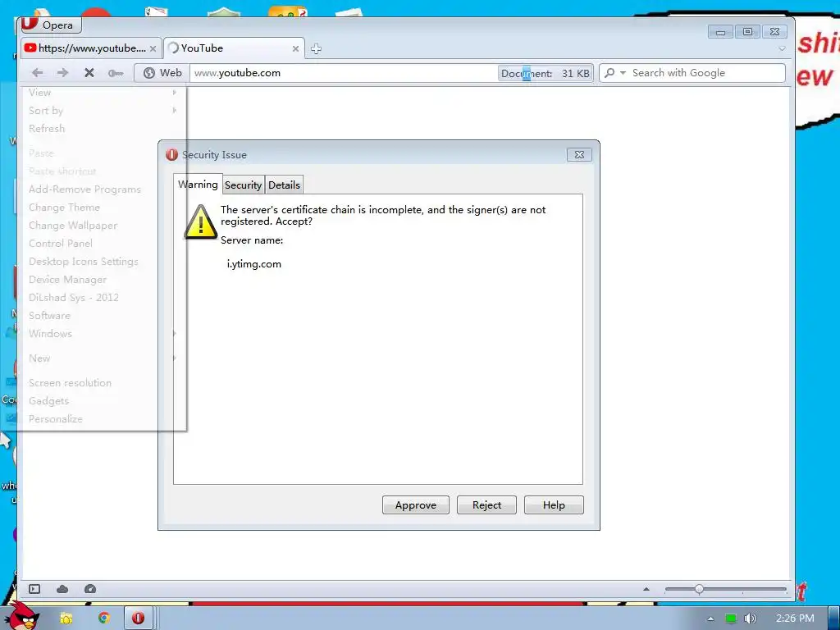Close the YouTube loading tab
The image size is (840, 630).
(295, 48)
